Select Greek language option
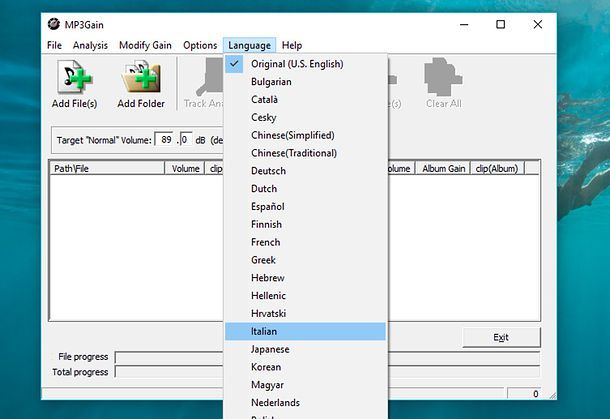 point(305,260)
